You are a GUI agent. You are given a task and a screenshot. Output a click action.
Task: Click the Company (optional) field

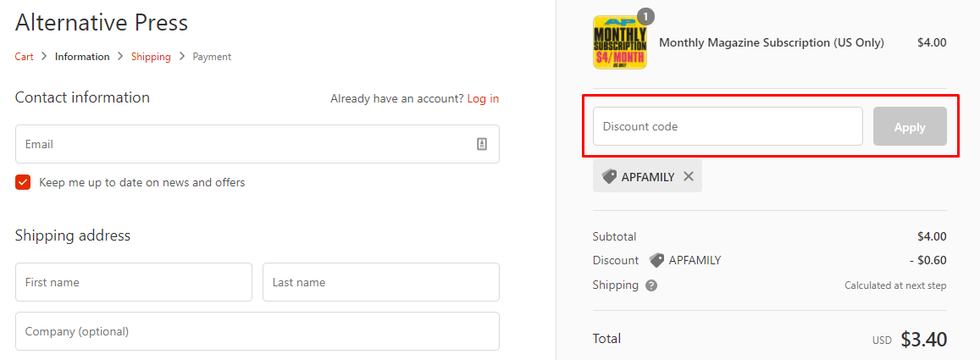pos(257,331)
